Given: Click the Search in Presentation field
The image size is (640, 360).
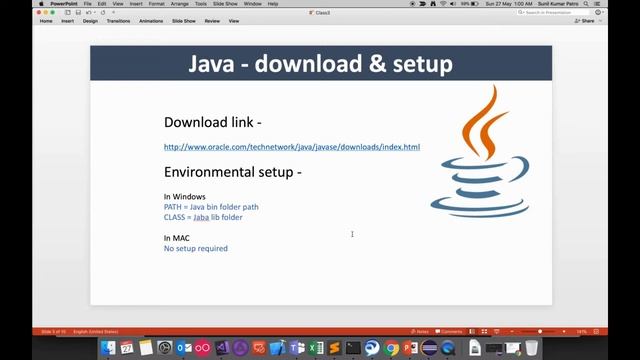Looking at the screenshot, I should click(x=553, y=13).
